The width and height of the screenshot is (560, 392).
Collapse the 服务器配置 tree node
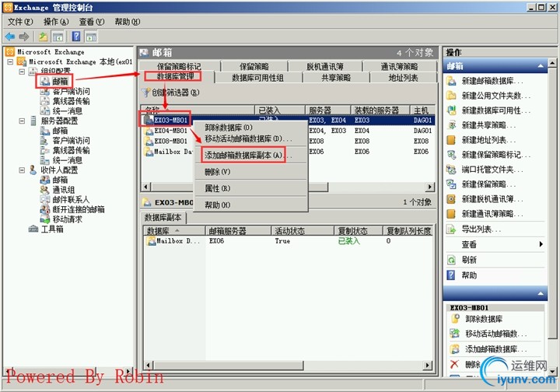(x=22, y=121)
